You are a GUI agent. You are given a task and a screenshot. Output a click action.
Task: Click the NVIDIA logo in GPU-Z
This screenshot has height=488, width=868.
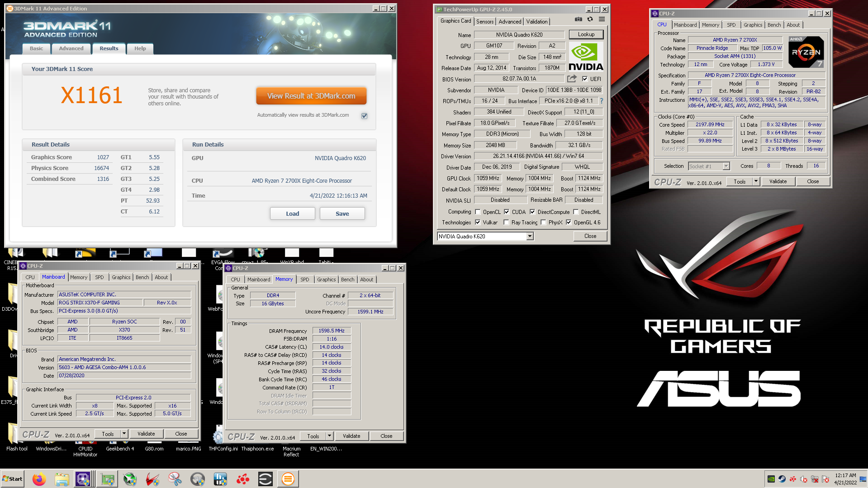pyautogui.click(x=586, y=57)
